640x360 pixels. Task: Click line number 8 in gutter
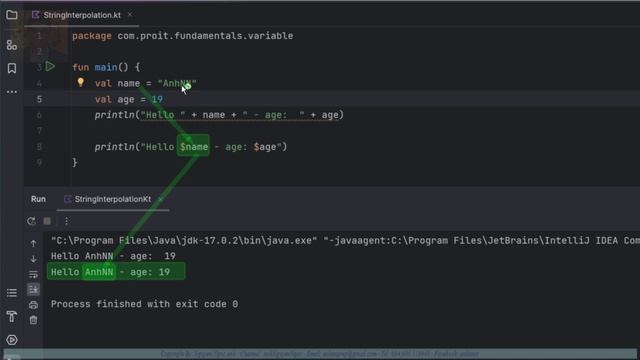(39, 147)
